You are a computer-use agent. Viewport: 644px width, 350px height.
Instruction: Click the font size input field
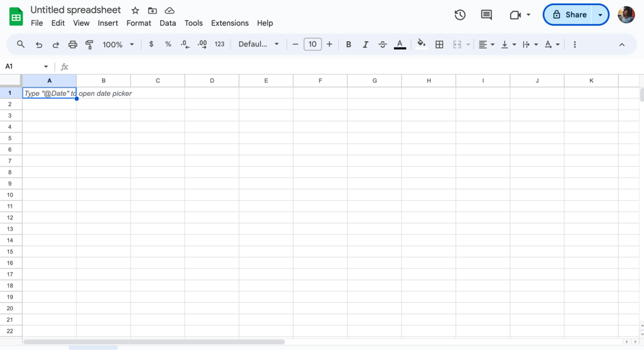pos(312,44)
